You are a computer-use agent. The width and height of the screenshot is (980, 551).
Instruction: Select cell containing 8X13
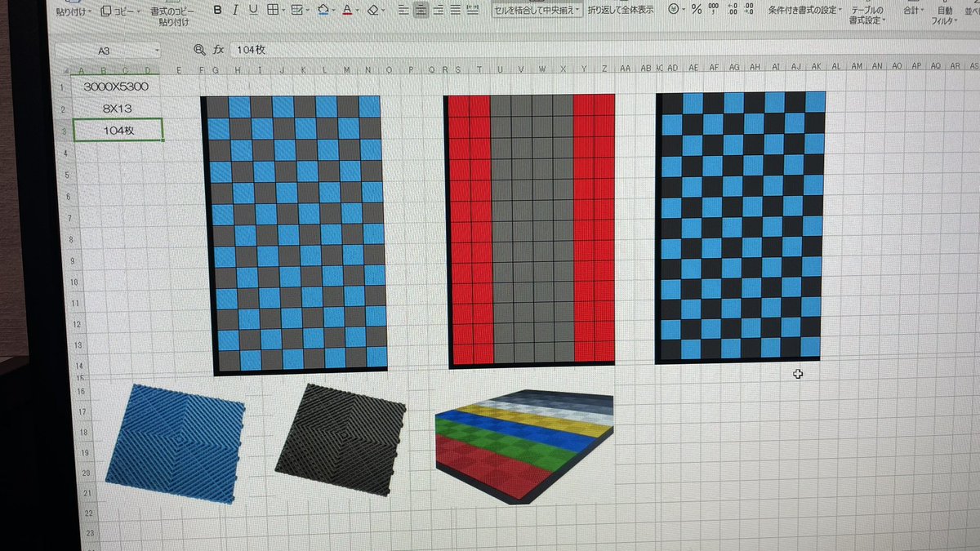click(x=117, y=108)
